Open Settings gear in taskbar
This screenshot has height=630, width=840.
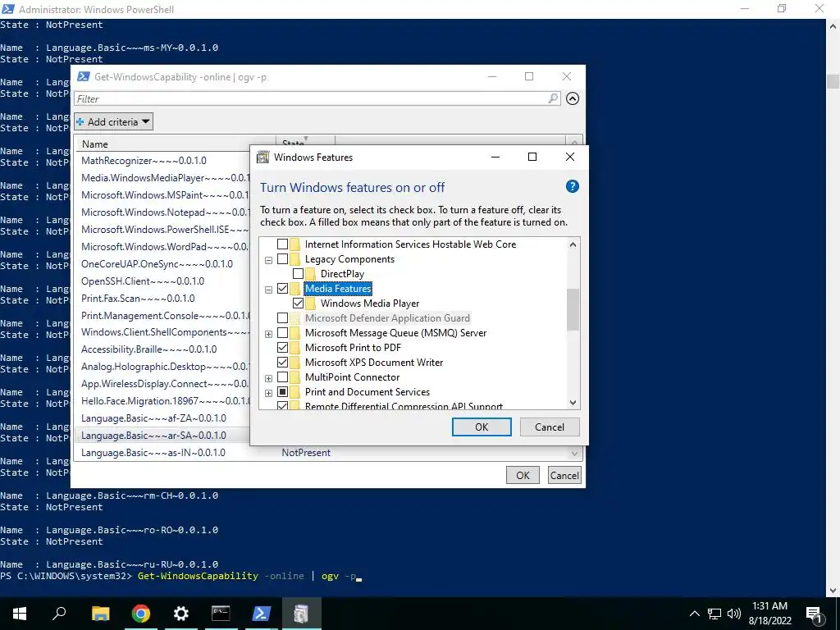coord(181,614)
